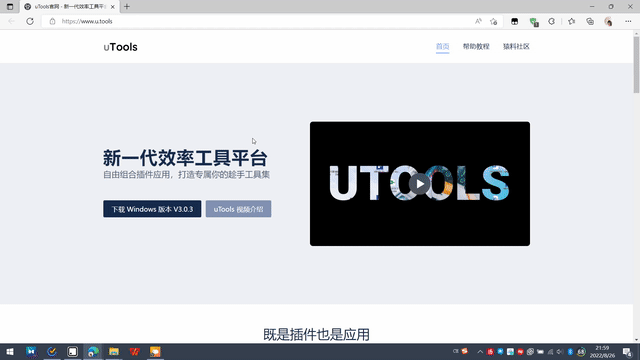The image size is (640, 360).
Task: Open the notification center icon
Action: [x=627, y=352]
